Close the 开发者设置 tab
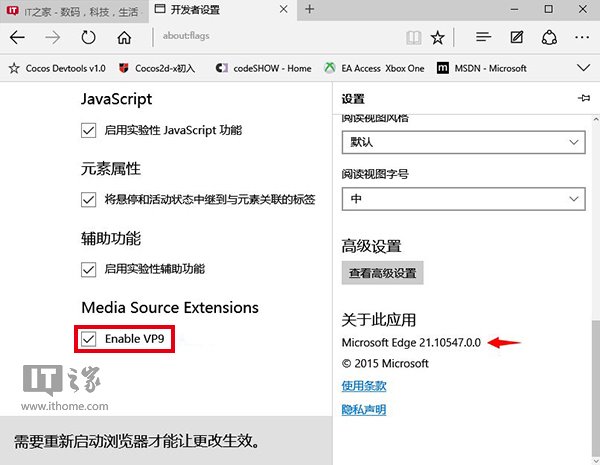The height and width of the screenshot is (465, 600). pyautogui.click(x=284, y=9)
